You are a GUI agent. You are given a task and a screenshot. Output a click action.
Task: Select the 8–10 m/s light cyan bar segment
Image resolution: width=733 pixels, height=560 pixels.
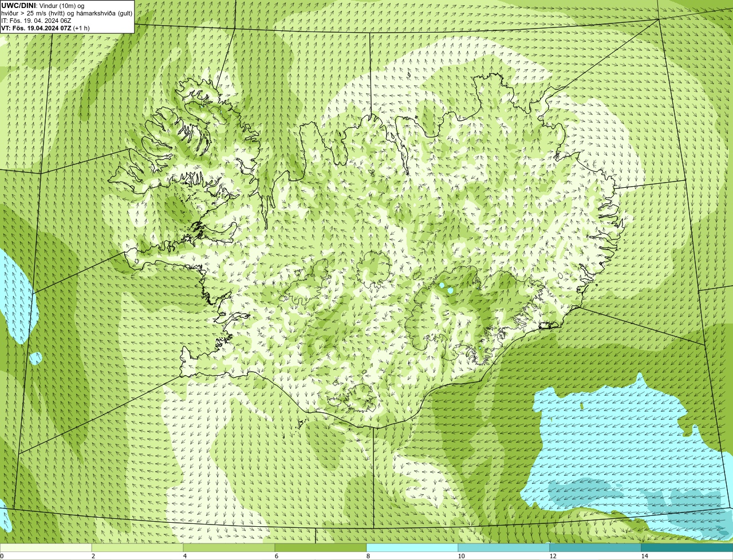[x=412, y=547]
